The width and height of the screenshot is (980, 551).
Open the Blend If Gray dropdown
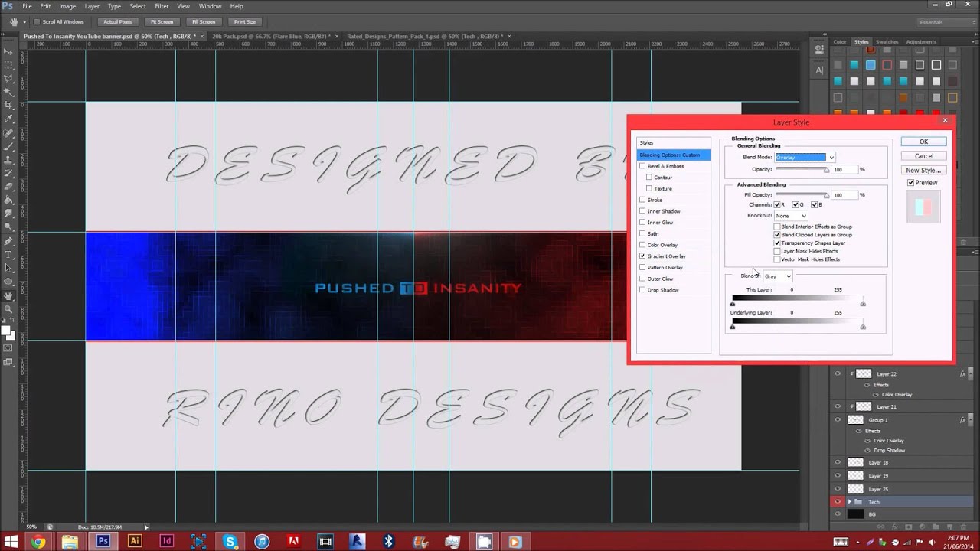778,276
